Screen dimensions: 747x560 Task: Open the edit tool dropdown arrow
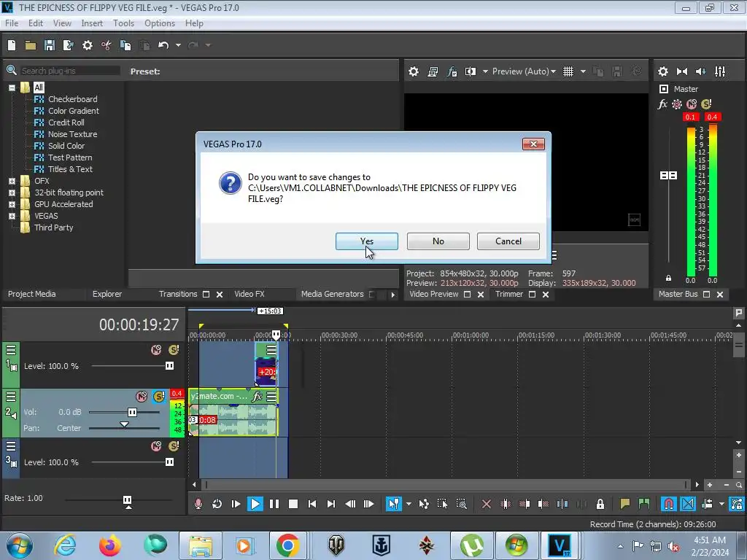(409, 504)
